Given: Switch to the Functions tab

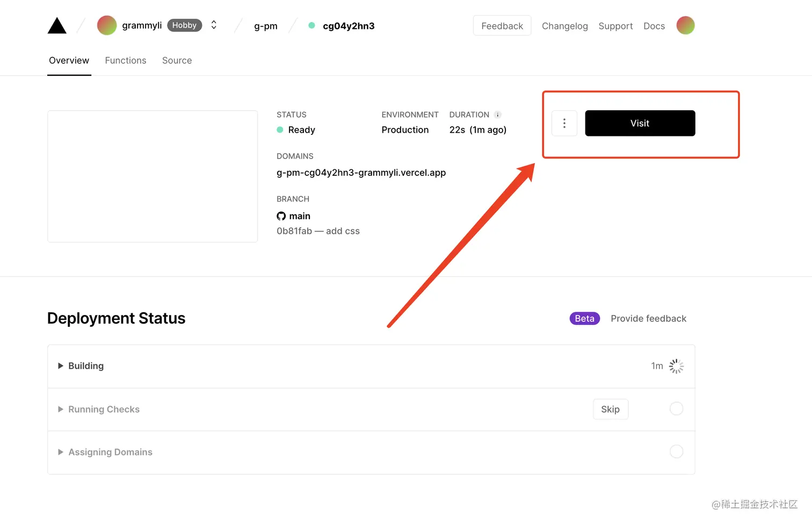Looking at the screenshot, I should pos(126,60).
